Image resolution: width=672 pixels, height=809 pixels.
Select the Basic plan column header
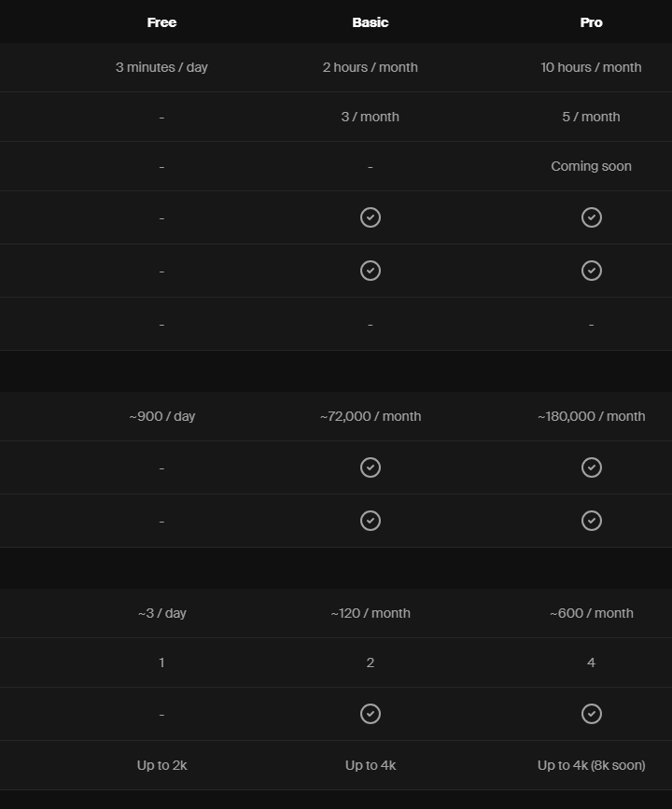[370, 22]
